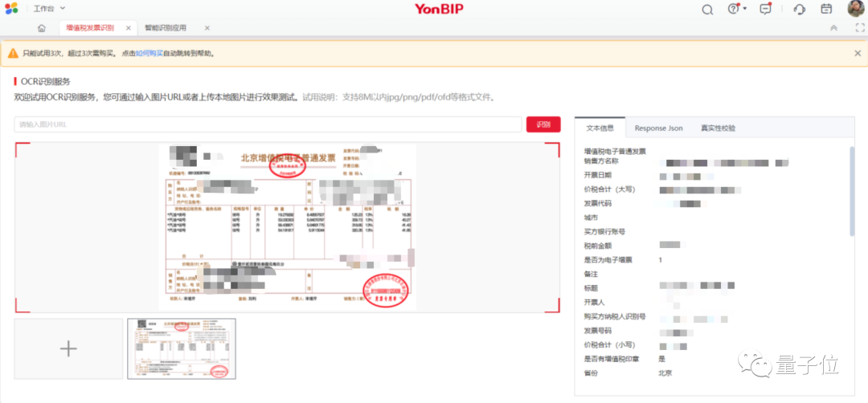Viewport: 868px width, 403px height.
Task: Click the 发票号码 field label
Action: 598,331
